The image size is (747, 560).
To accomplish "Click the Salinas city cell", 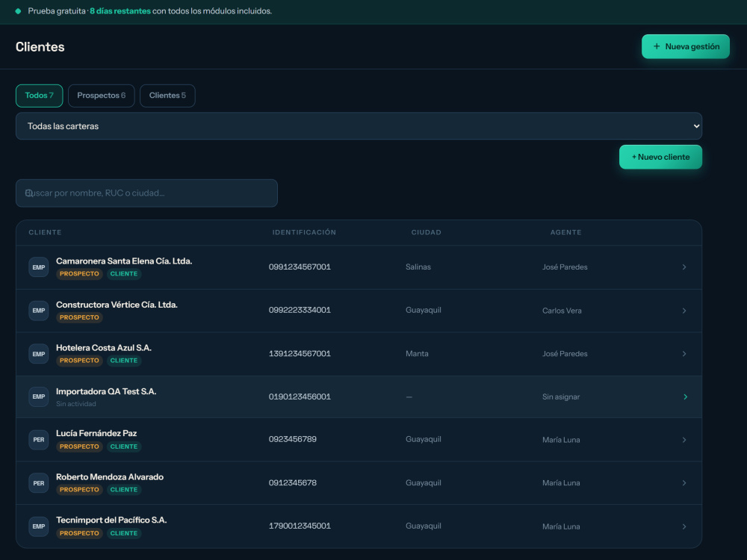I will [418, 267].
